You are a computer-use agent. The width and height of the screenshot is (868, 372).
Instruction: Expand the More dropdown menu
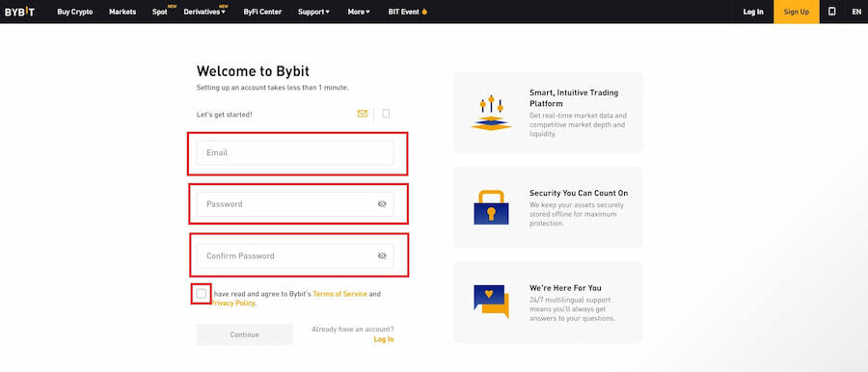(359, 12)
